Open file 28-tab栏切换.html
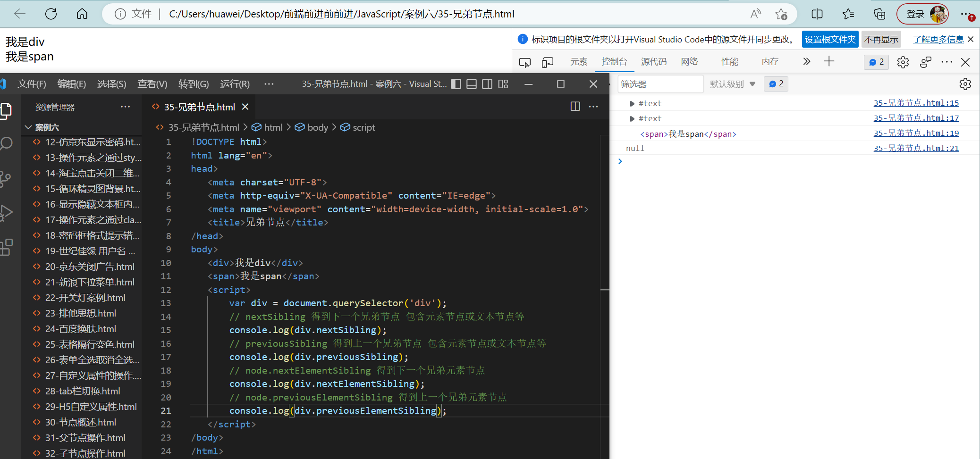The image size is (980, 459). click(82, 391)
